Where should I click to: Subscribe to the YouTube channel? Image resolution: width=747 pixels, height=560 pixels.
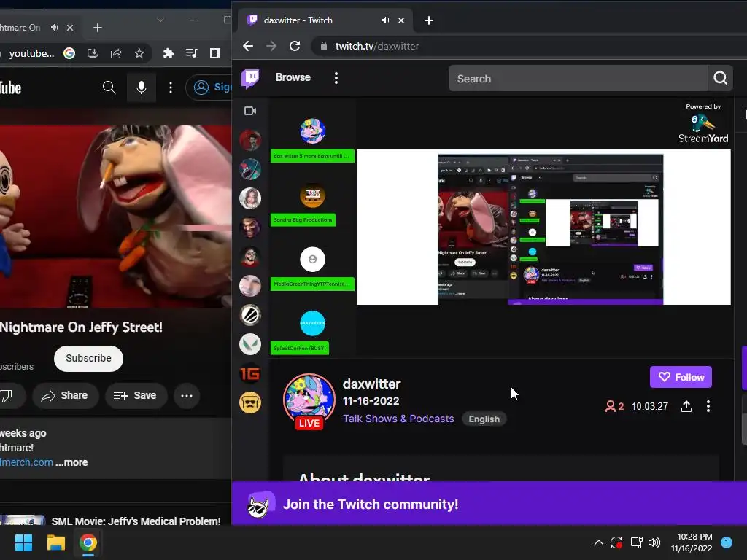(88, 358)
